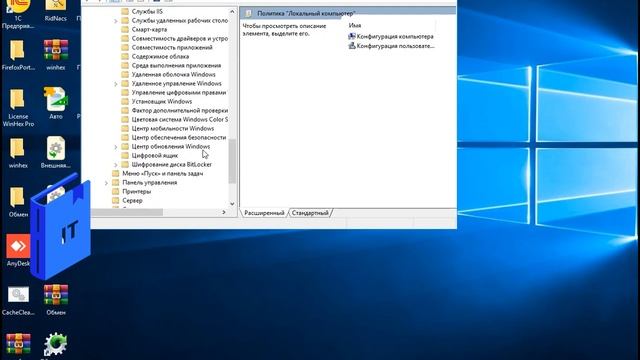Select the Шифрование диска BitLocker folder
Image resolution: width=640 pixels, height=360 pixels.
(167, 164)
